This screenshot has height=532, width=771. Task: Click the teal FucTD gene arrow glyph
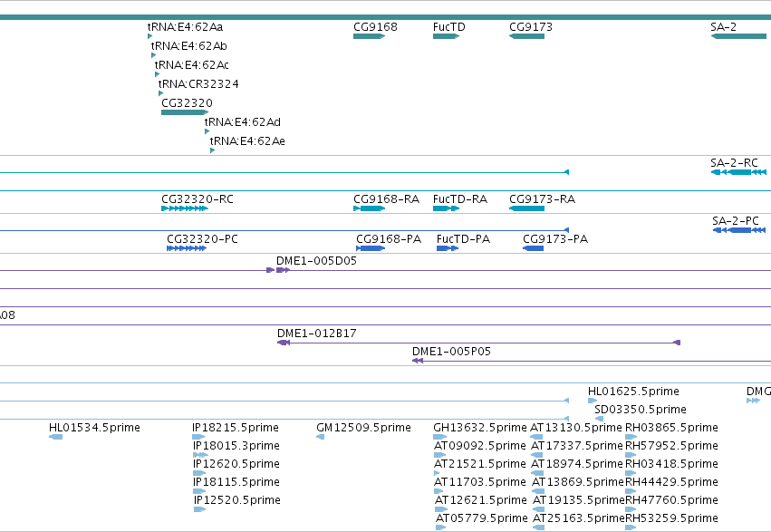(x=446, y=36)
